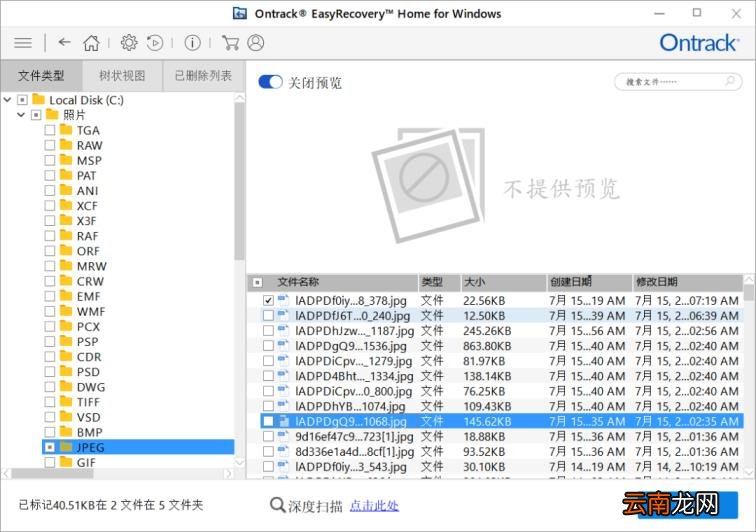Viewport: 756px width, 532px height.
Task: Click the tree panel vertical scrollbar
Action: coord(239,182)
